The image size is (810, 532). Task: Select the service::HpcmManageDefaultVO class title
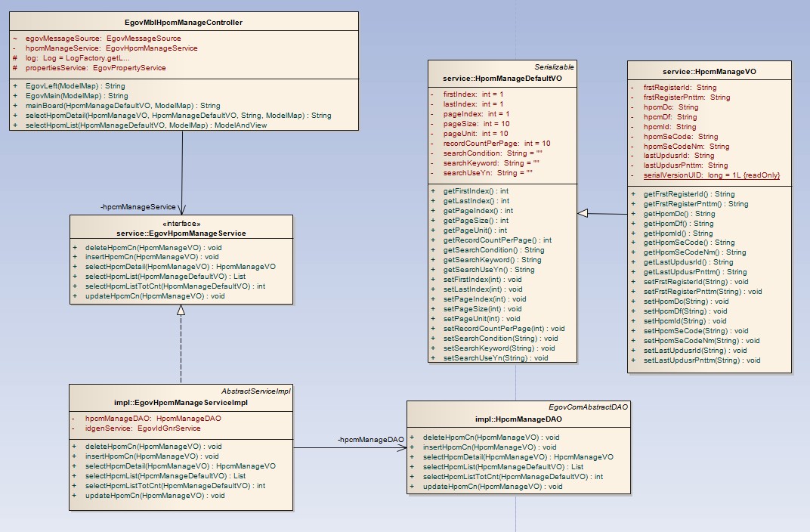(502, 79)
